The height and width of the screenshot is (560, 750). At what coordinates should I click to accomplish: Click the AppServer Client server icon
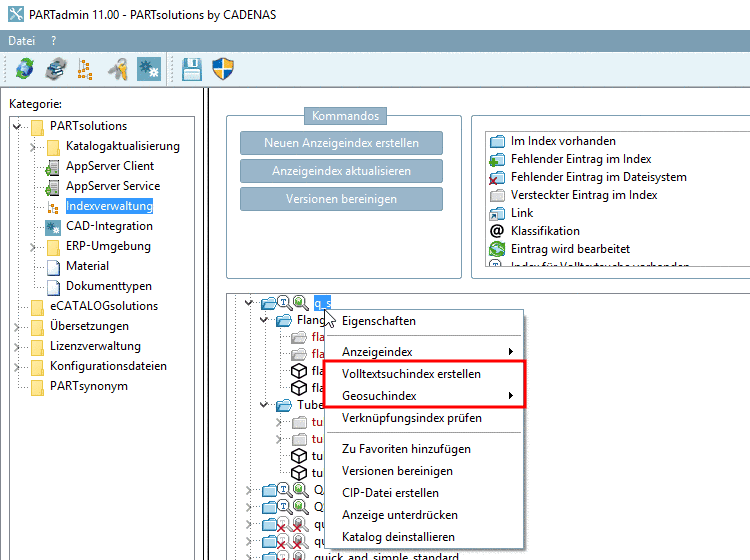pyautogui.click(x=53, y=166)
